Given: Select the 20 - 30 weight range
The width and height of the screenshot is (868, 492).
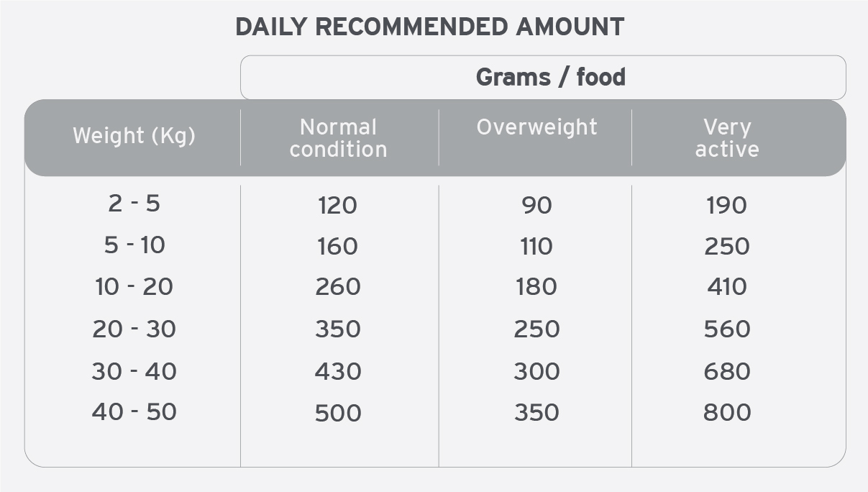Looking at the screenshot, I should (x=134, y=329).
